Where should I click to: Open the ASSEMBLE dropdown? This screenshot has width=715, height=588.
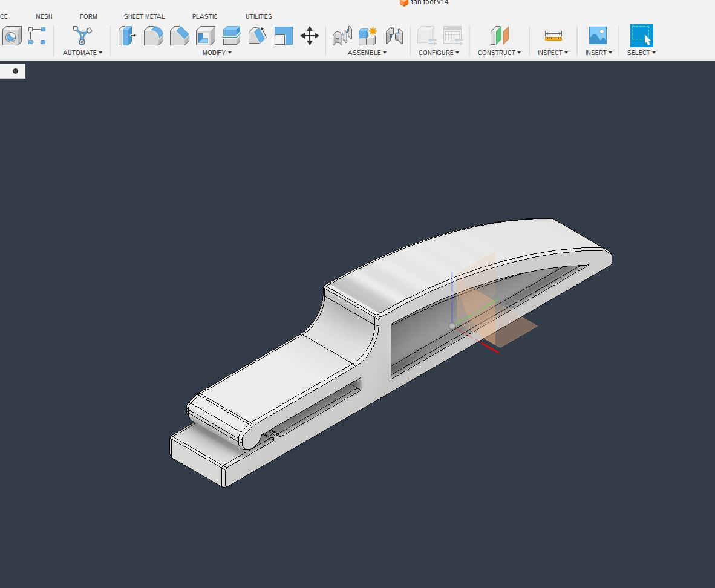367,53
